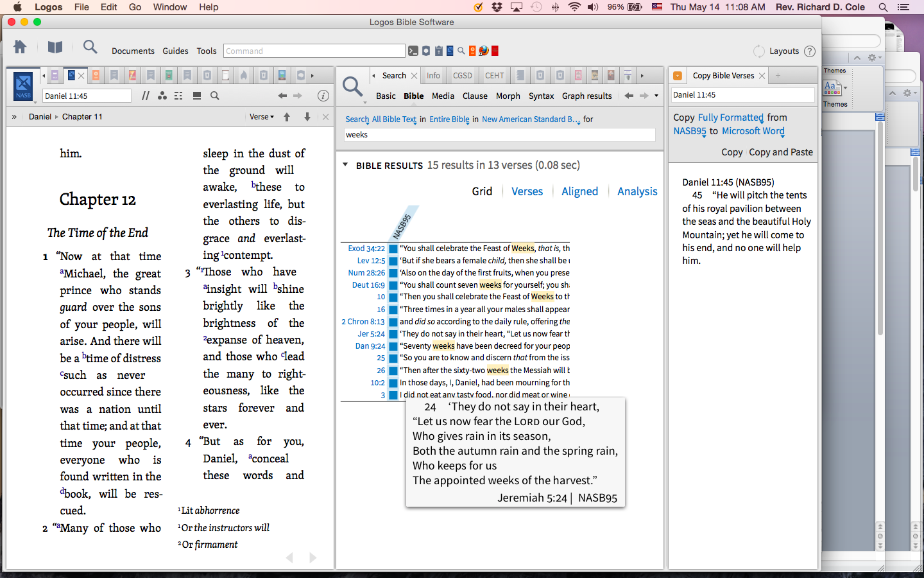Open the Library book icon

[x=55, y=48]
